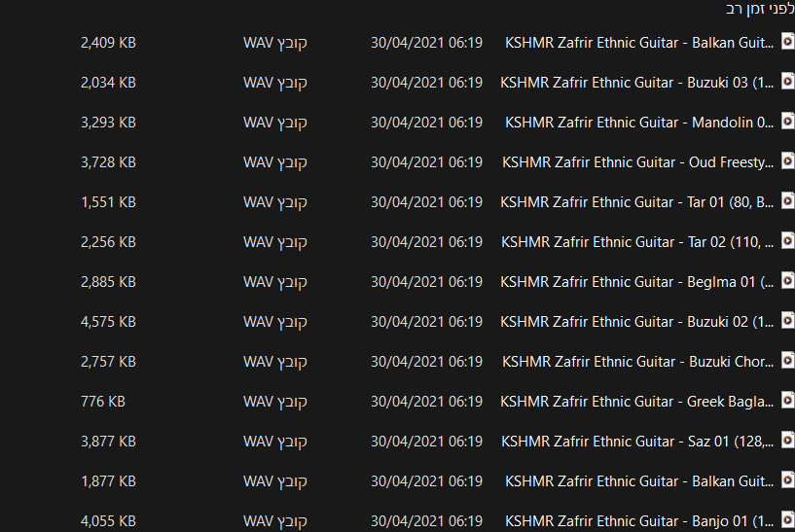The image size is (795, 532).
Task: Click the Mandolin file's WAV icon
Action: [787, 122]
